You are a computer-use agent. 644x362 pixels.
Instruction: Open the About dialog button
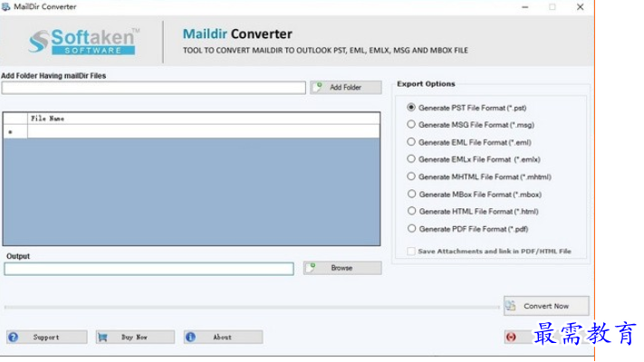[x=223, y=337]
